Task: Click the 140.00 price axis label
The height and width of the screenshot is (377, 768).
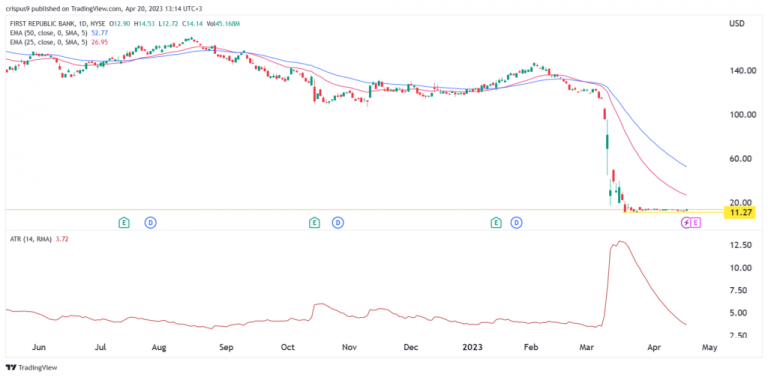Action: click(742, 71)
